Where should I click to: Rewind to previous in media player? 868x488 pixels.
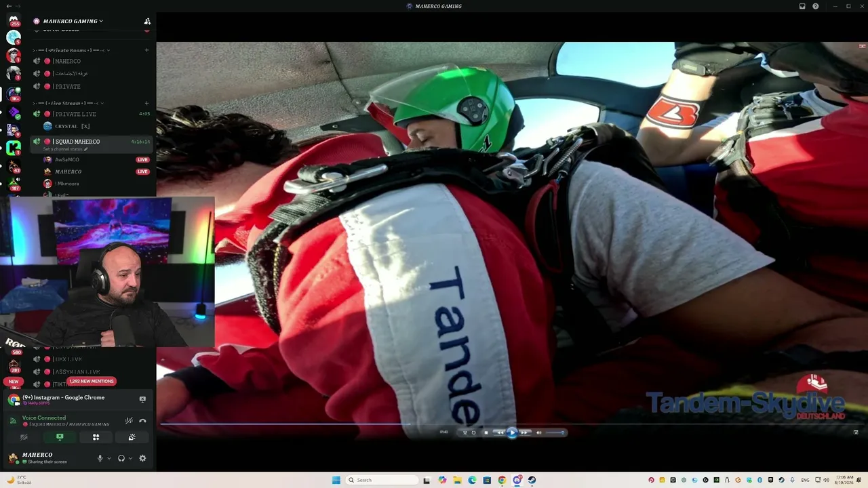(x=500, y=432)
